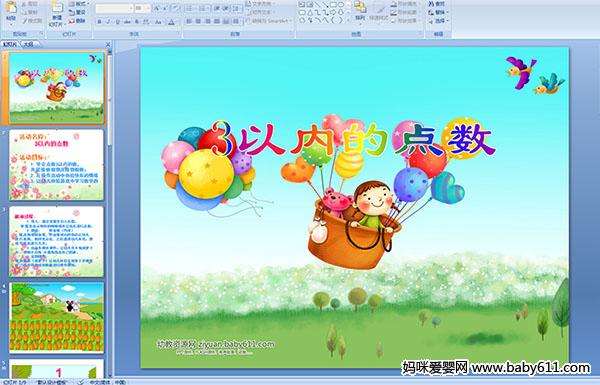The height and width of the screenshot is (385, 600).
Task: Toggle Center text alignment
Action: (x=198, y=21)
